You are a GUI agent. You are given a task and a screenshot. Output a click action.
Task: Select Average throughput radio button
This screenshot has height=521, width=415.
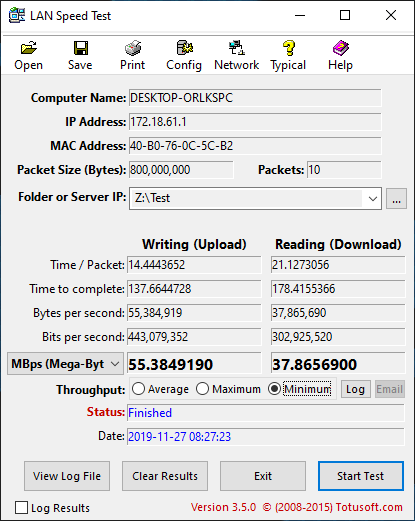tap(138, 389)
